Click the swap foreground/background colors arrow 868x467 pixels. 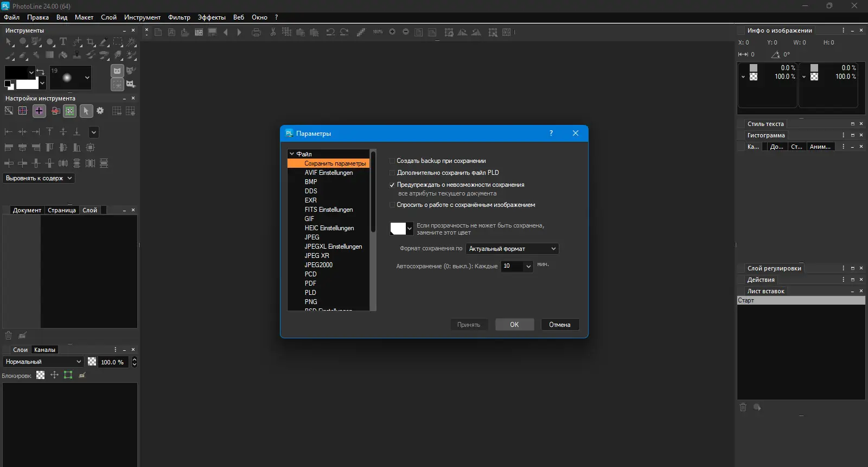[x=40, y=71]
